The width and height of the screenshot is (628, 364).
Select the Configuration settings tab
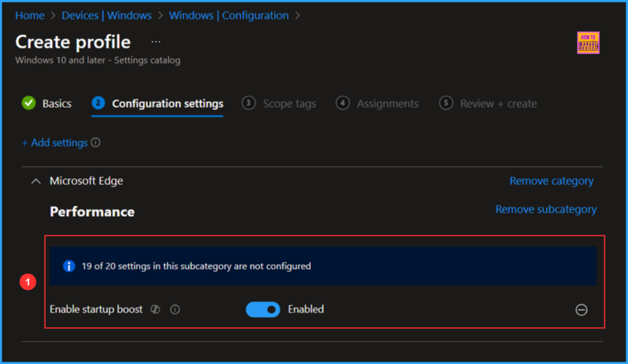click(x=158, y=104)
